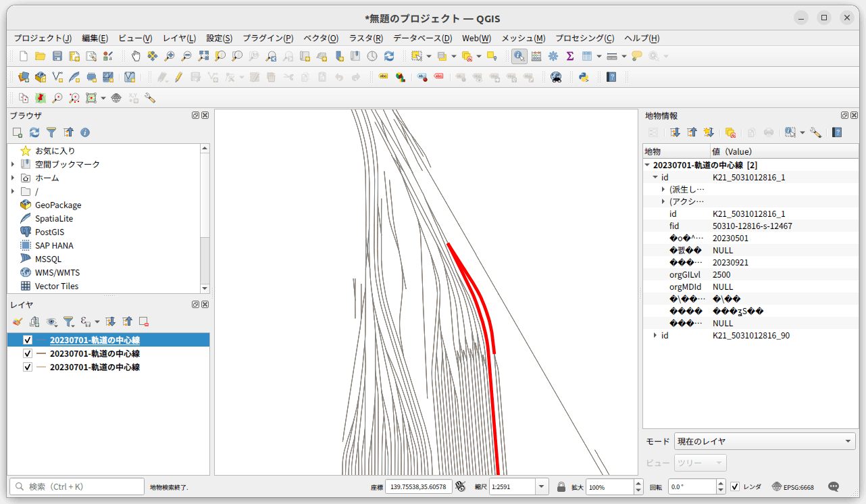Select the GeoPackage browser entry
This screenshot has height=504, width=866.
[x=58, y=205]
